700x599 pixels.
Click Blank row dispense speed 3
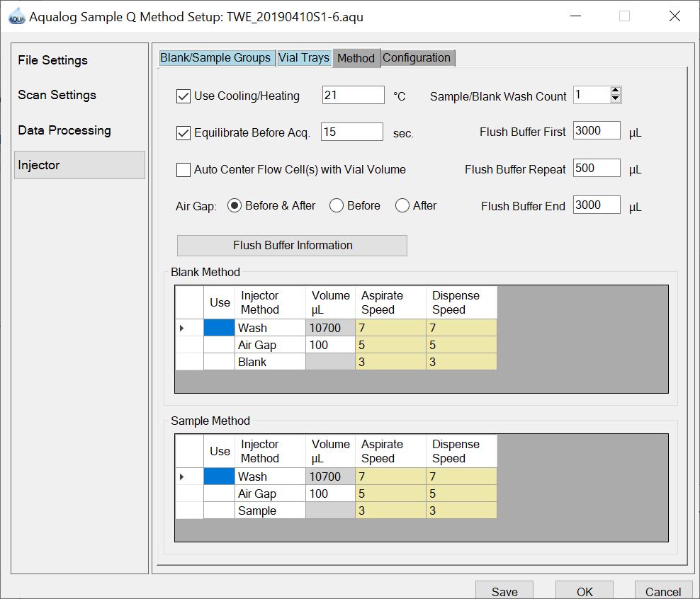pos(462,362)
